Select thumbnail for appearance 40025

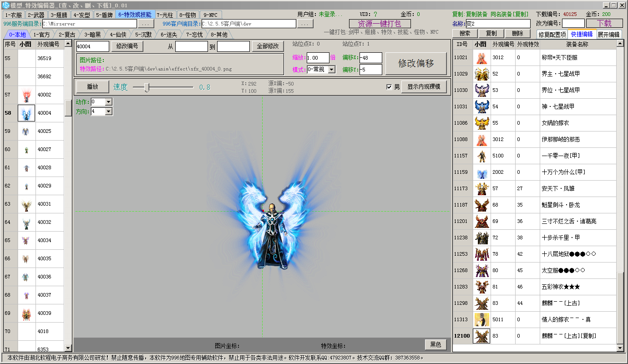(x=26, y=131)
